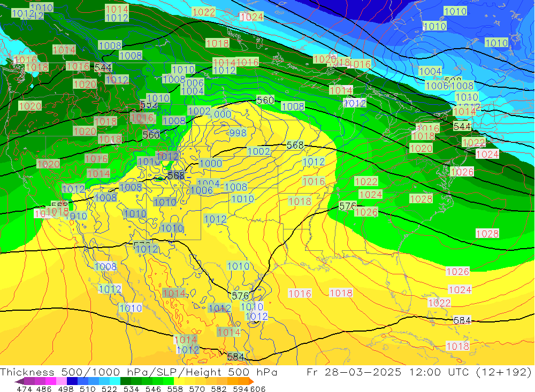This screenshot has width=535, height=392.
Task: Select the cyan legend swatch above 522
Action: [115, 381]
